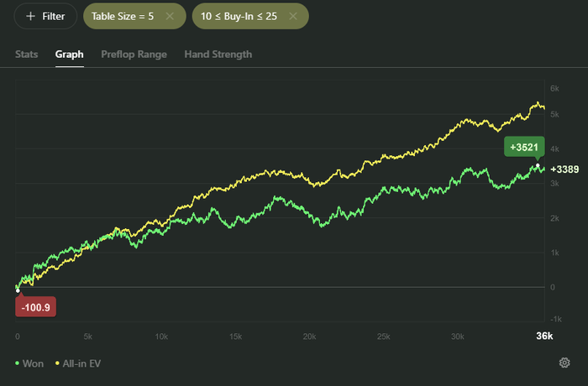588x386 pixels.
Task: Click the 20k x-axis label
Action: click(309, 336)
